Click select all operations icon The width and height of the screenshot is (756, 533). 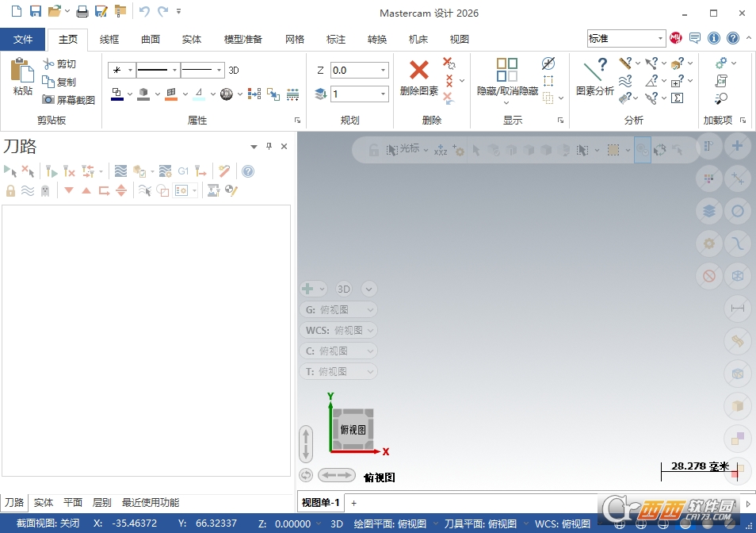coord(10,171)
